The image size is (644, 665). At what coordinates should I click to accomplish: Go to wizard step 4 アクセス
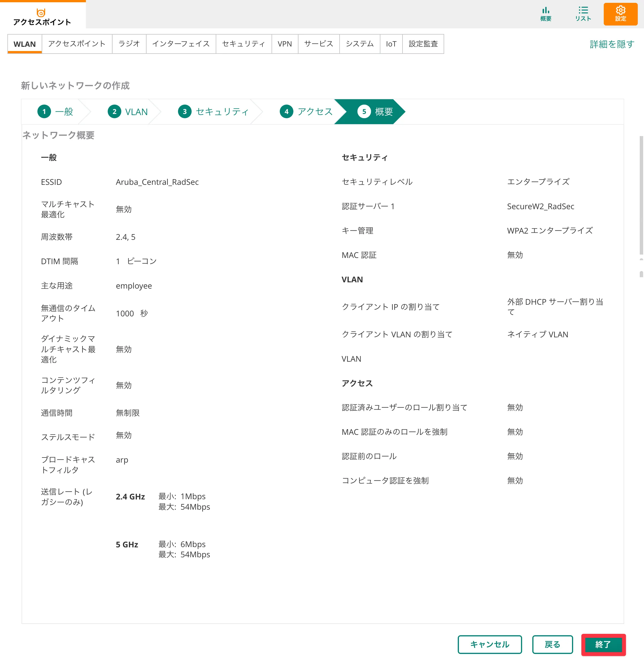pos(306,112)
